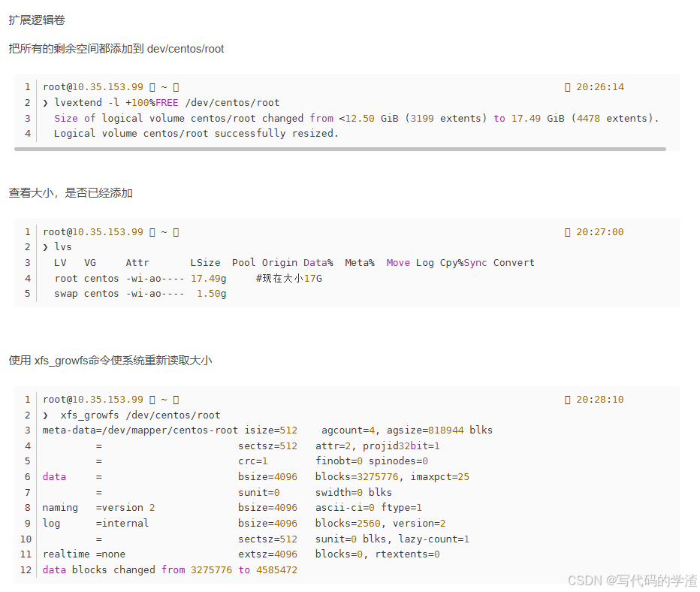Click the LSize column header in lvs output
This screenshot has width=700, height=592.
[205, 263]
